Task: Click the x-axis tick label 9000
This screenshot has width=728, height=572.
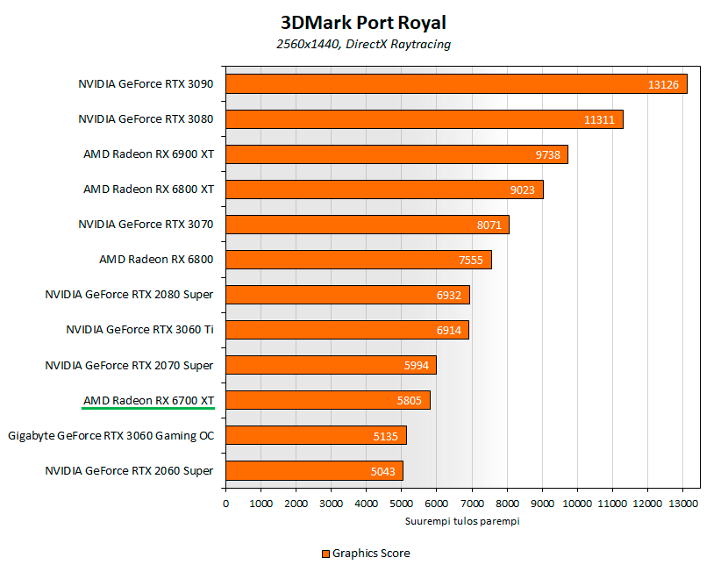Action: (x=542, y=504)
